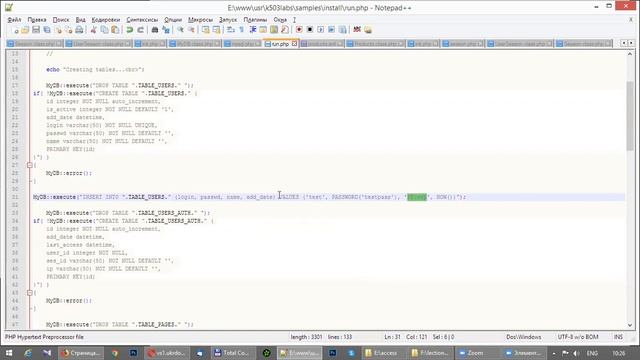Screen dimensions: 640x360
Task: Toggle word wrap in the toolbar
Action: (x=231, y=30)
